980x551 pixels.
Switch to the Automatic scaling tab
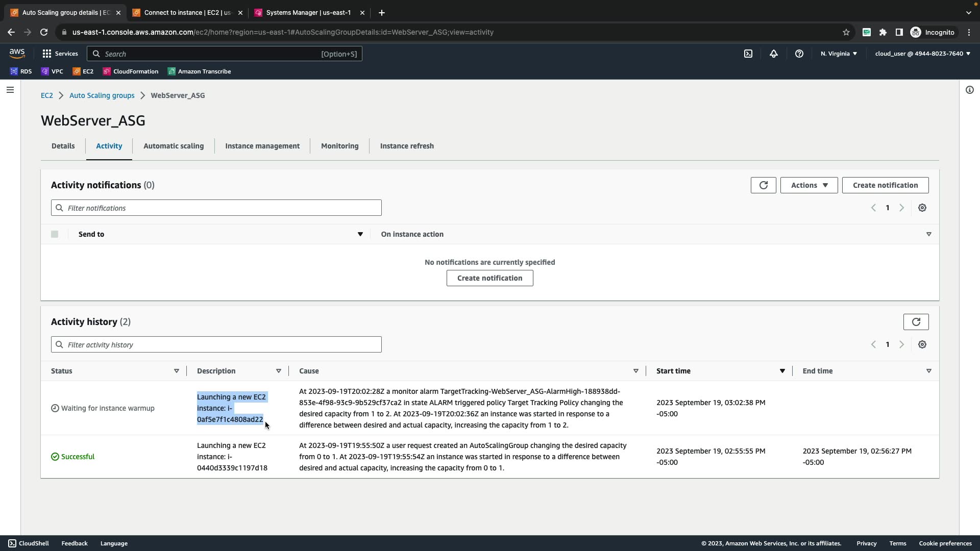click(x=174, y=146)
